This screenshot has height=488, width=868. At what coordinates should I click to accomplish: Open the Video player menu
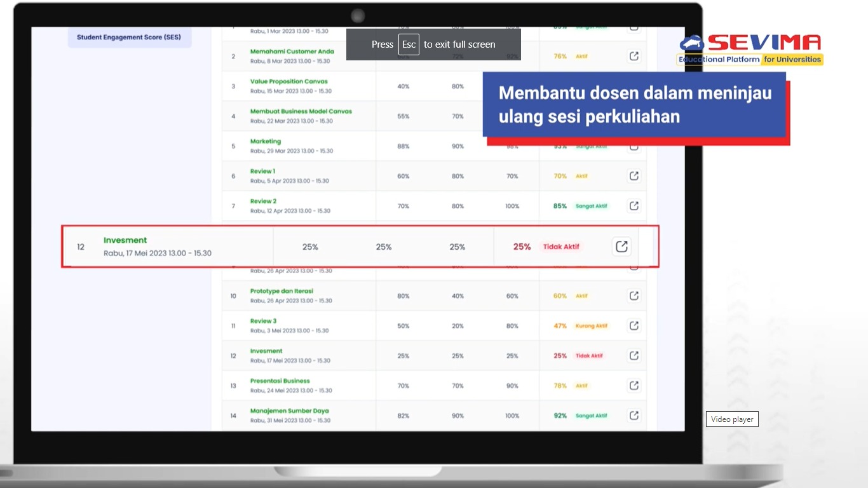click(x=732, y=419)
